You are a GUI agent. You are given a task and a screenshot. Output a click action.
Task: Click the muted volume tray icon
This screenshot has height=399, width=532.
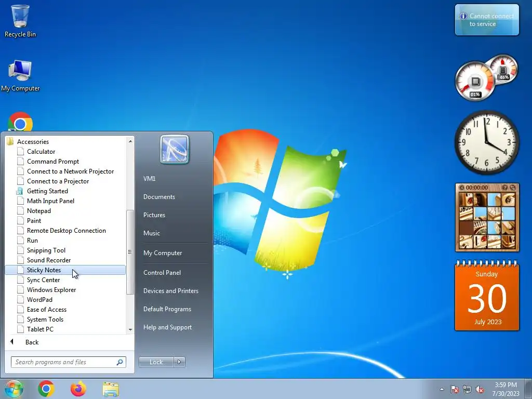480,390
